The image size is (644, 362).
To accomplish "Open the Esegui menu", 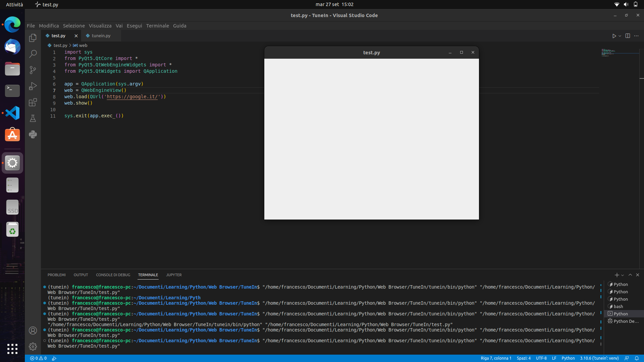I will point(133,25).
